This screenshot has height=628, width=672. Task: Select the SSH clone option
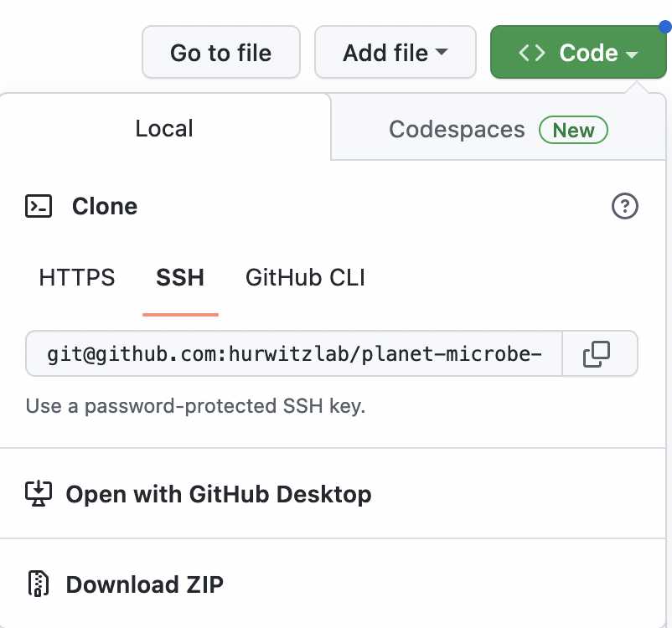click(180, 278)
